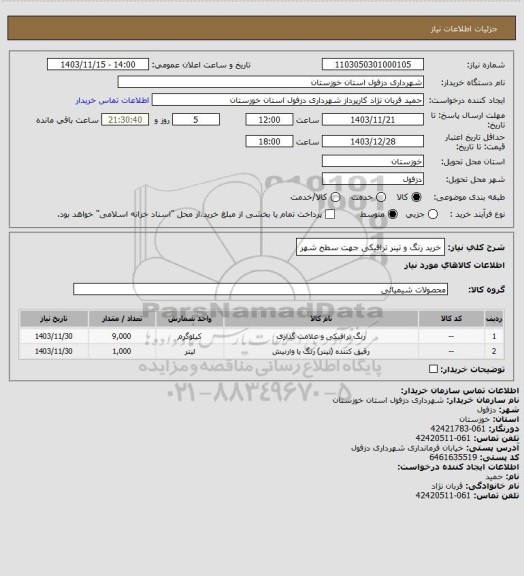Click the general description field خرید رنگ و تینر
This screenshot has height=576, width=524.
370,248
